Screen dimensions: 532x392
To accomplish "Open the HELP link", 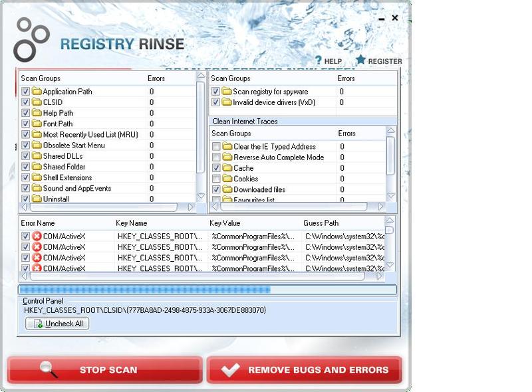I will click(x=333, y=61).
